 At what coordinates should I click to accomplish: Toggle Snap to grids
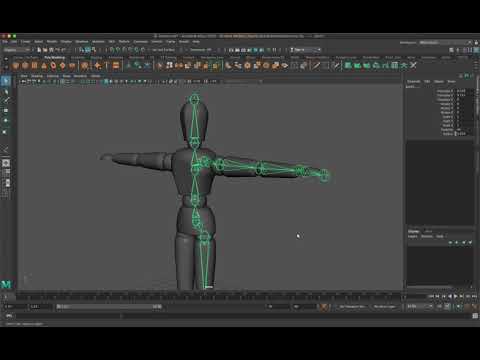pyautogui.click(x=112, y=50)
